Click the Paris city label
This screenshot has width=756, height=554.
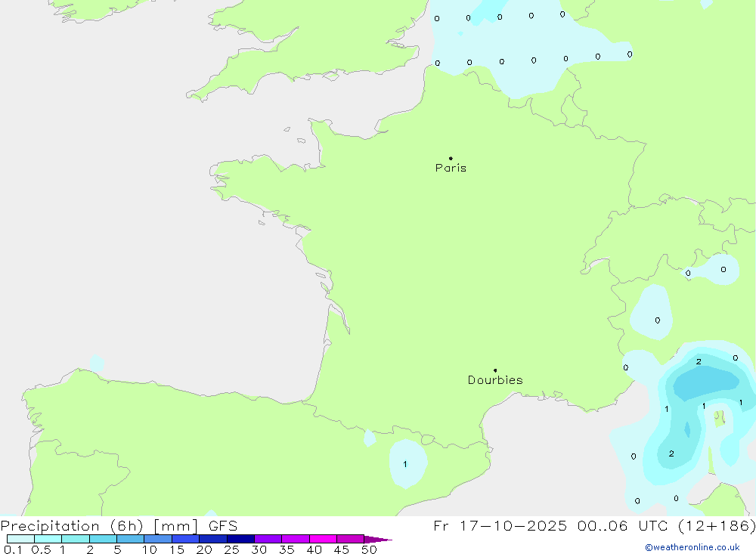tap(451, 168)
